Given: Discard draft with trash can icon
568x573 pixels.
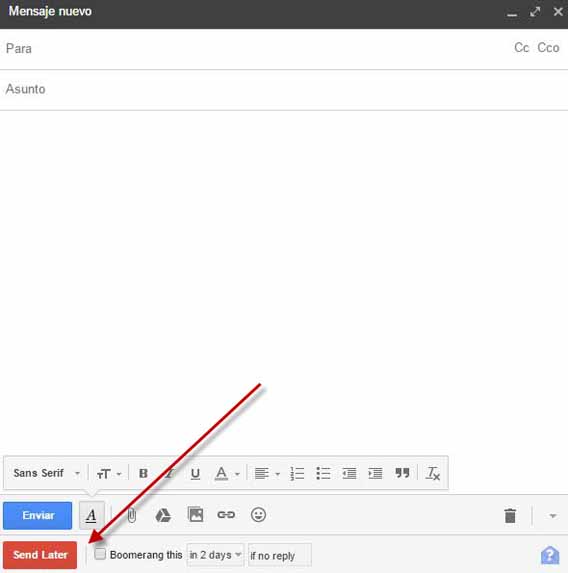Looking at the screenshot, I should [510, 516].
